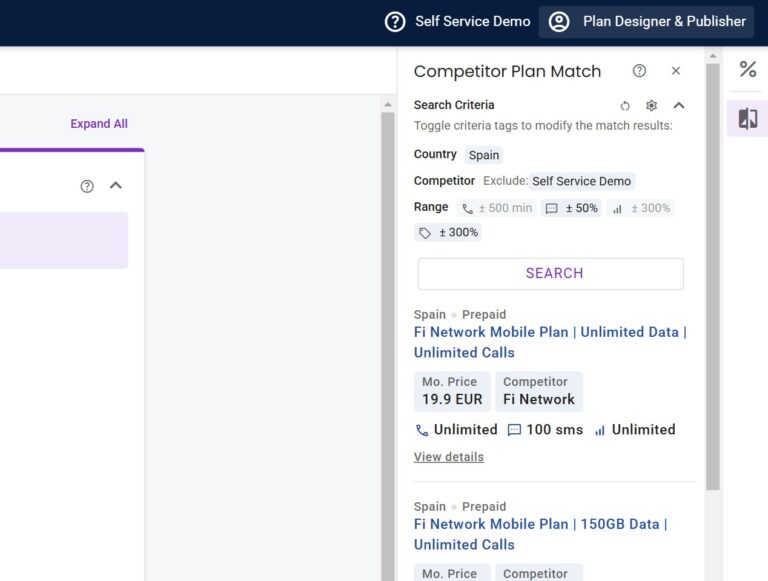Toggle the Spain country criteria tag
Viewport: 768px width, 581px height.
484,155
